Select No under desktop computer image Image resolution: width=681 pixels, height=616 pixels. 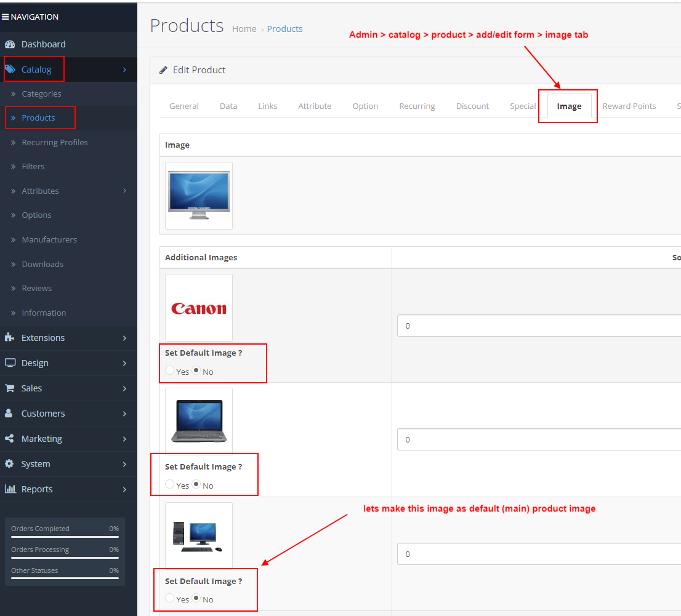(196, 598)
